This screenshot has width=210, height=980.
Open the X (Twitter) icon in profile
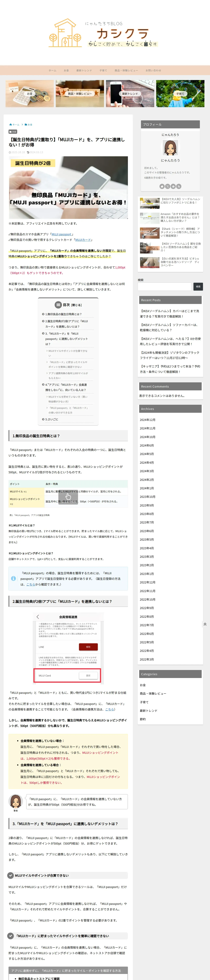pyautogui.click(x=168, y=186)
